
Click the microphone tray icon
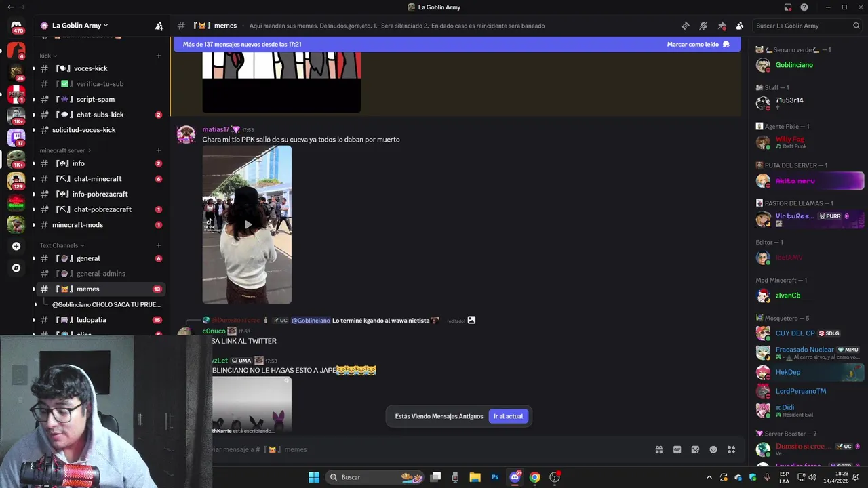[767, 477]
